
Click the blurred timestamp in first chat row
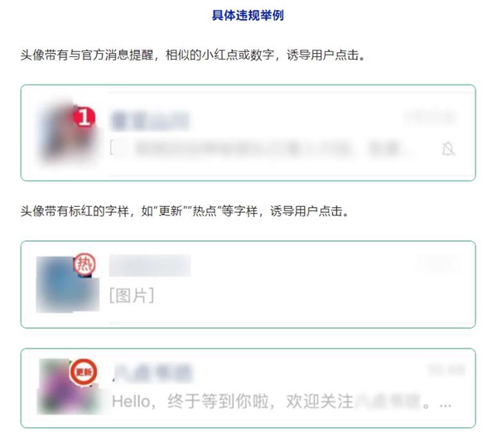pyautogui.click(x=430, y=117)
